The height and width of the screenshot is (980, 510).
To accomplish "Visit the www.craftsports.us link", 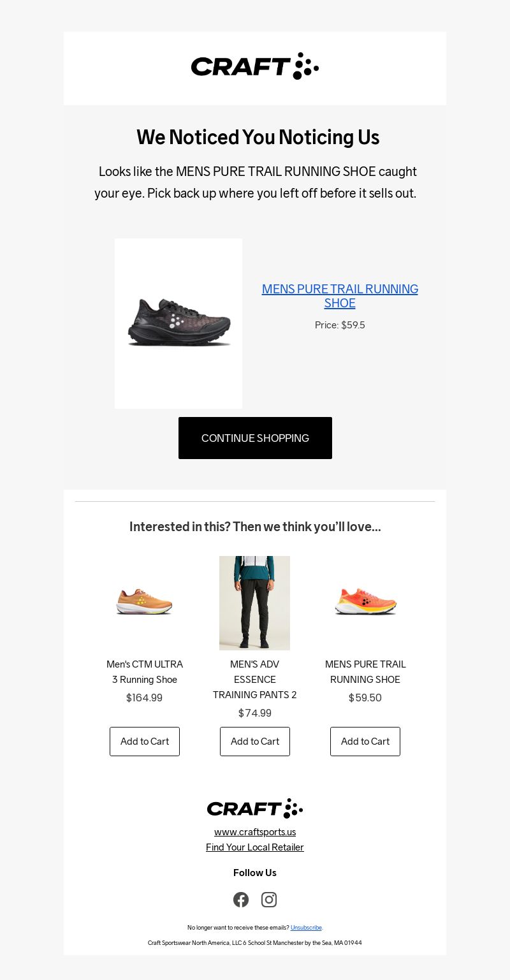I will coord(255,832).
